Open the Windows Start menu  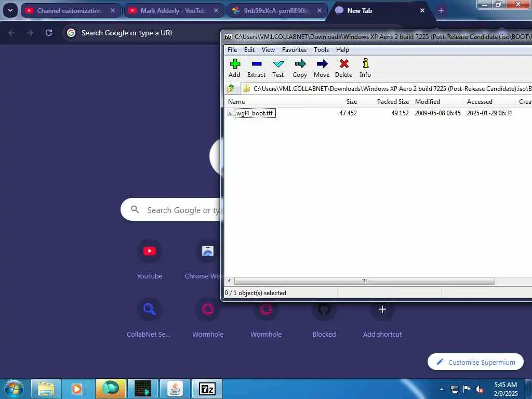pos(13,389)
